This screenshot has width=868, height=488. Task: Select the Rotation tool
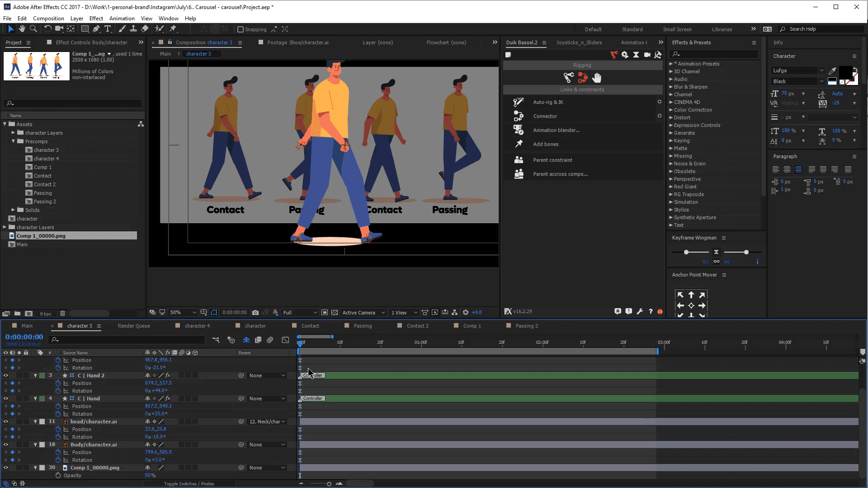tap(47, 29)
